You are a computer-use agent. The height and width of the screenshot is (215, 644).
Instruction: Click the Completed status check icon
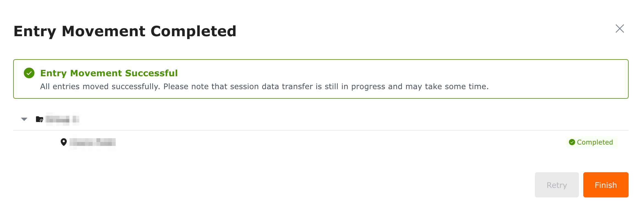(572, 142)
